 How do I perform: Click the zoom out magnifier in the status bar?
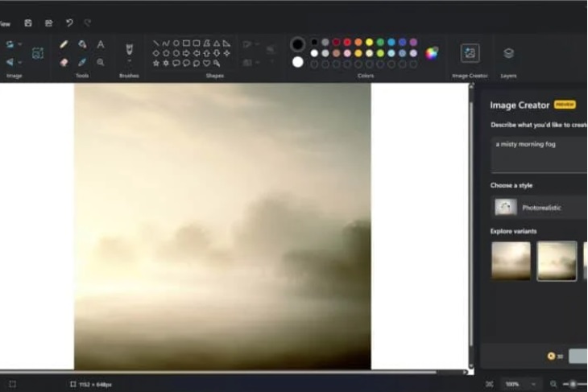click(553, 384)
